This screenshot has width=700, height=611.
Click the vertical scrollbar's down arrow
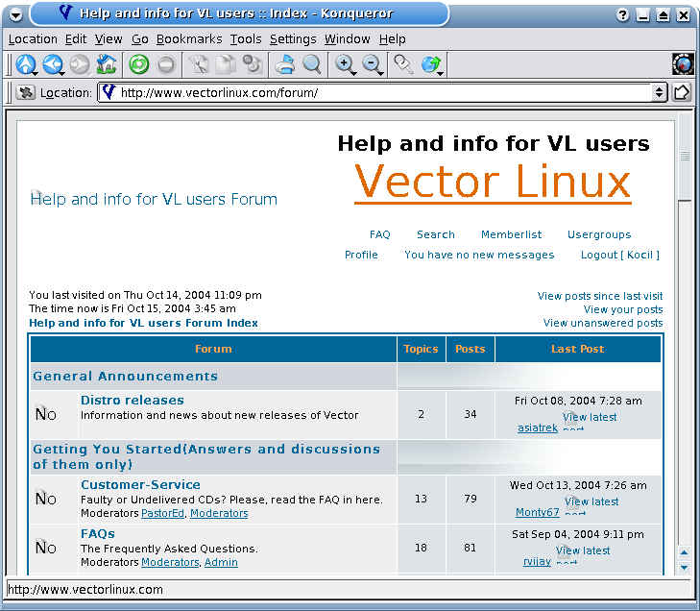pyautogui.click(x=684, y=567)
